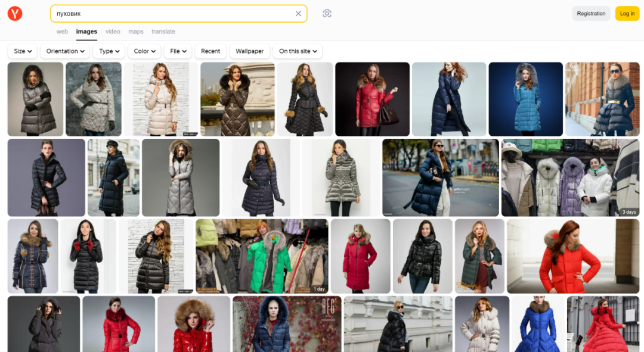
Task: Click the Registration button
Action: (591, 14)
